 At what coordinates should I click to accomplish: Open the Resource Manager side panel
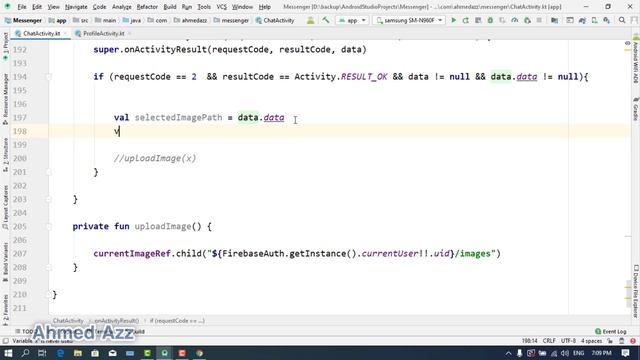click(5, 99)
